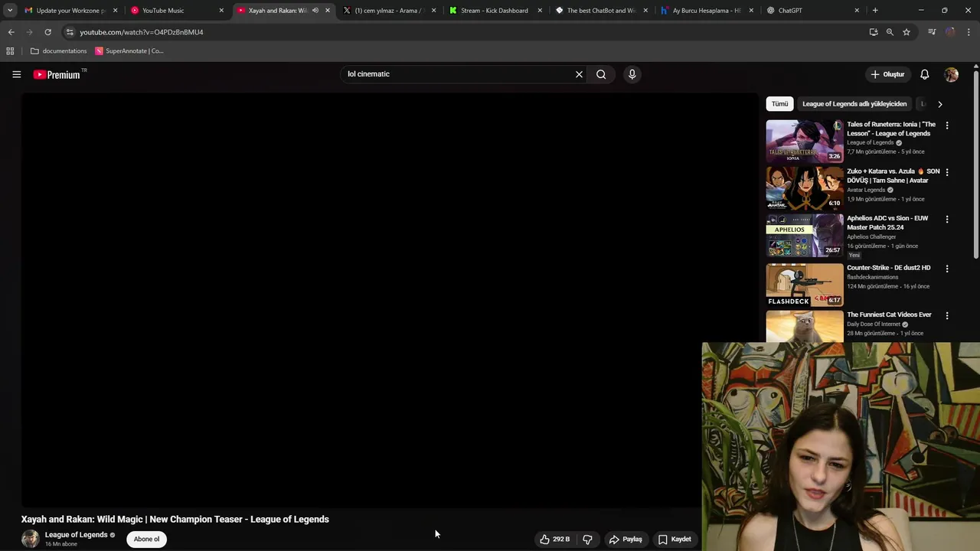The image size is (980, 551).
Task: Open media control icon in toolbar
Action: point(932,32)
